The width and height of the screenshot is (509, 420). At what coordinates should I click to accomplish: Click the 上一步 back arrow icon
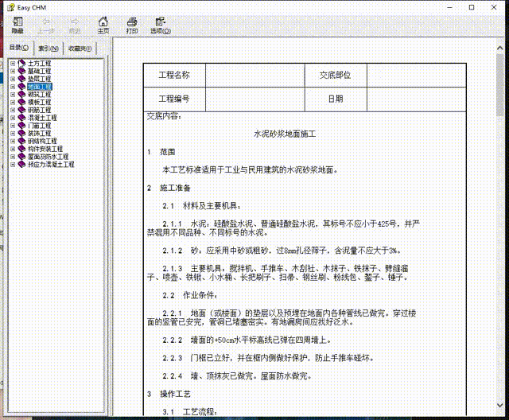coord(46,21)
